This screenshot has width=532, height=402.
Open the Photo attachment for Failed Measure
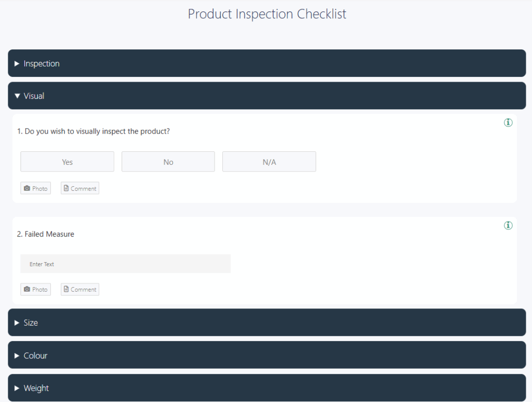click(35, 289)
